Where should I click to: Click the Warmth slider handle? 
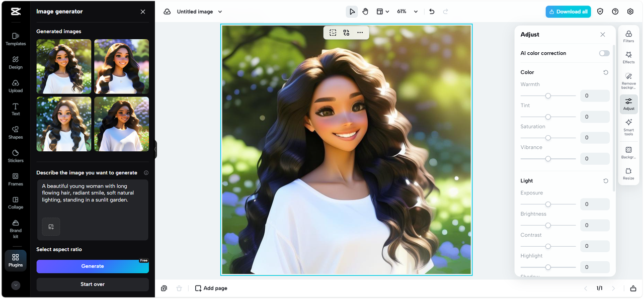tap(548, 95)
